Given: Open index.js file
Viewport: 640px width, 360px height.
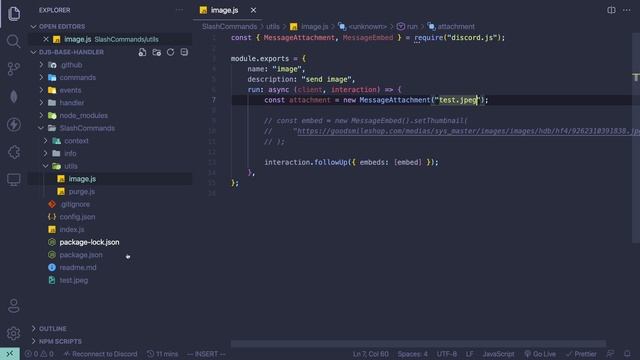Looking at the screenshot, I should 72,229.
